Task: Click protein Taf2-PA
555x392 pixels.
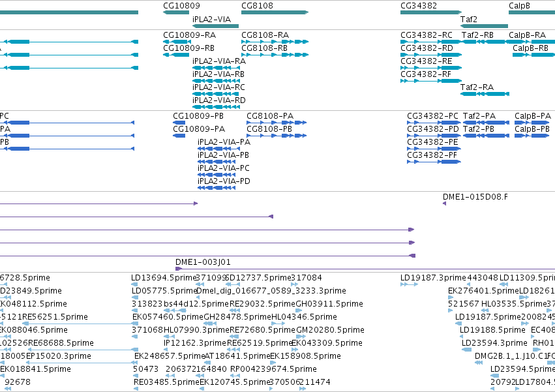Action: (x=479, y=116)
